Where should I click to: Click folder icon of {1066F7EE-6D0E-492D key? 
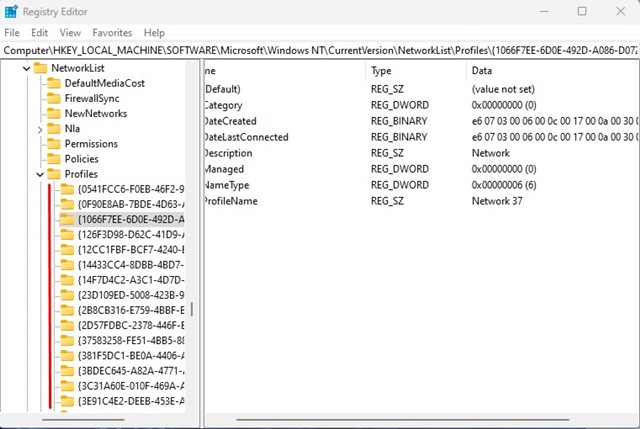(x=67, y=219)
